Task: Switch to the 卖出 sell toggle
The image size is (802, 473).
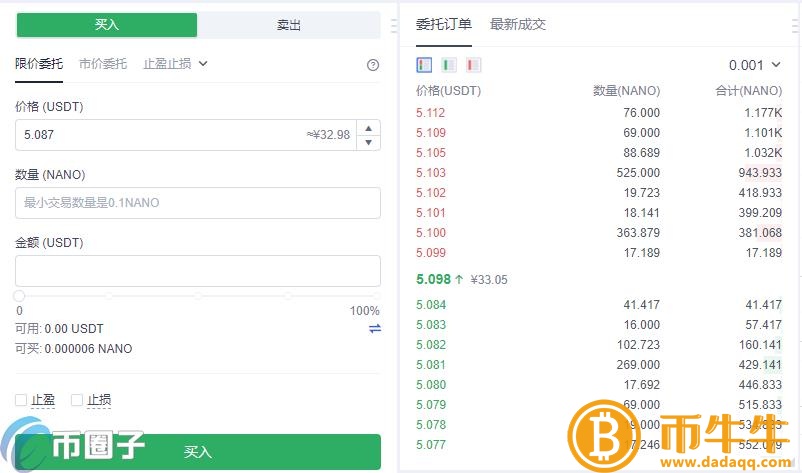Action: (x=289, y=25)
